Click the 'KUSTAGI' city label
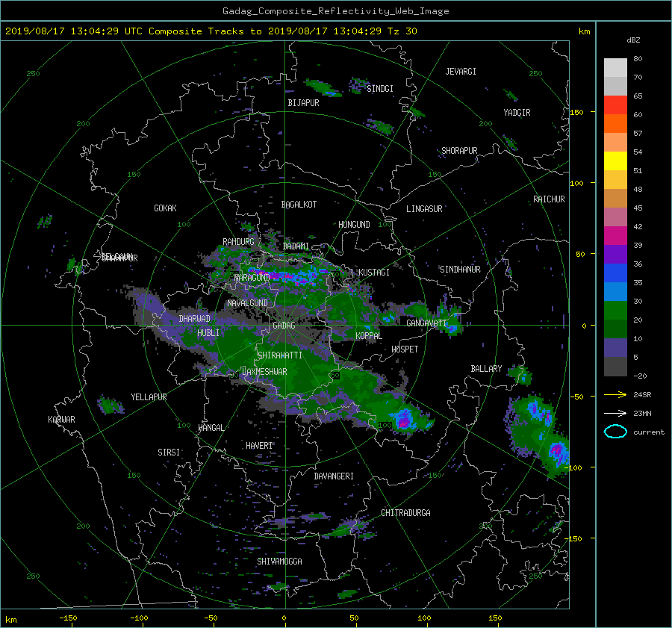 point(374,273)
